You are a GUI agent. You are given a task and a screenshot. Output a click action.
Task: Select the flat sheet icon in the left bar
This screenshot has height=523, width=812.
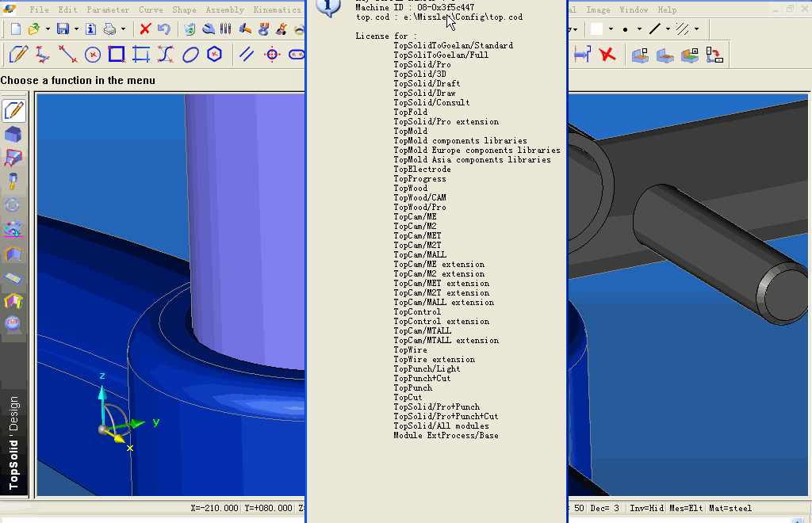tap(13, 278)
